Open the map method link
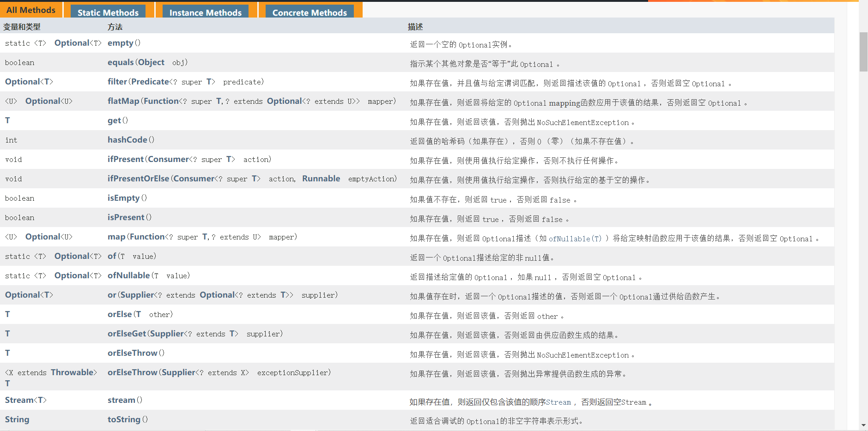 point(116,237)
